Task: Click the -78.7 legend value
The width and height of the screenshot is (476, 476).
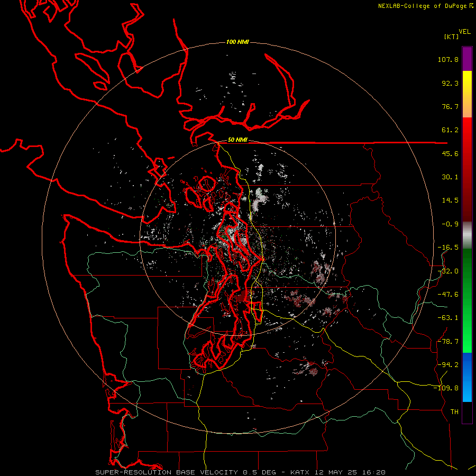Action: tap(448, 342)
